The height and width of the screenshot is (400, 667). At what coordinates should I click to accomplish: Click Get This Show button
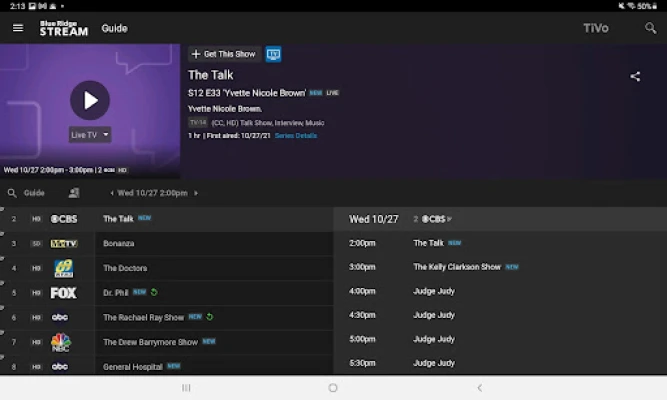(x=224, y=54)
